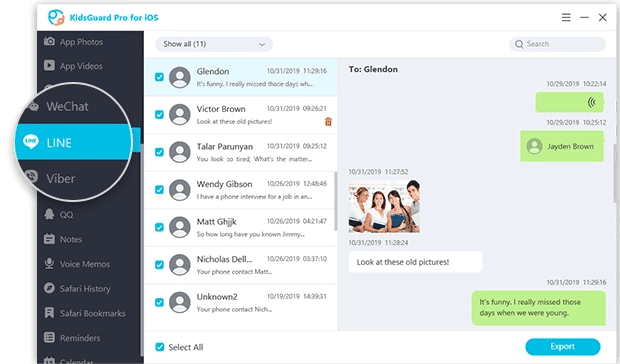
Task: Open the Show all (11) dropdown
Action: pos(214,44)
